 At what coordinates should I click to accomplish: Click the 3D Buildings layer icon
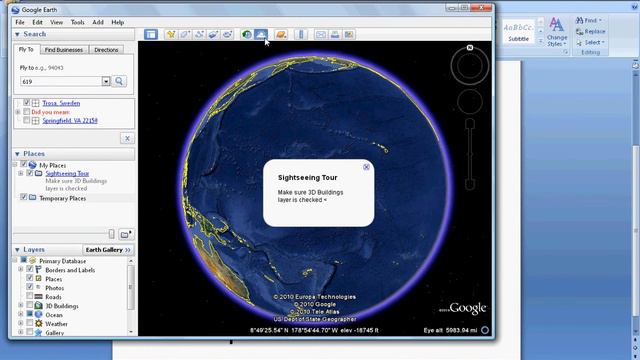tap(38, 305)
